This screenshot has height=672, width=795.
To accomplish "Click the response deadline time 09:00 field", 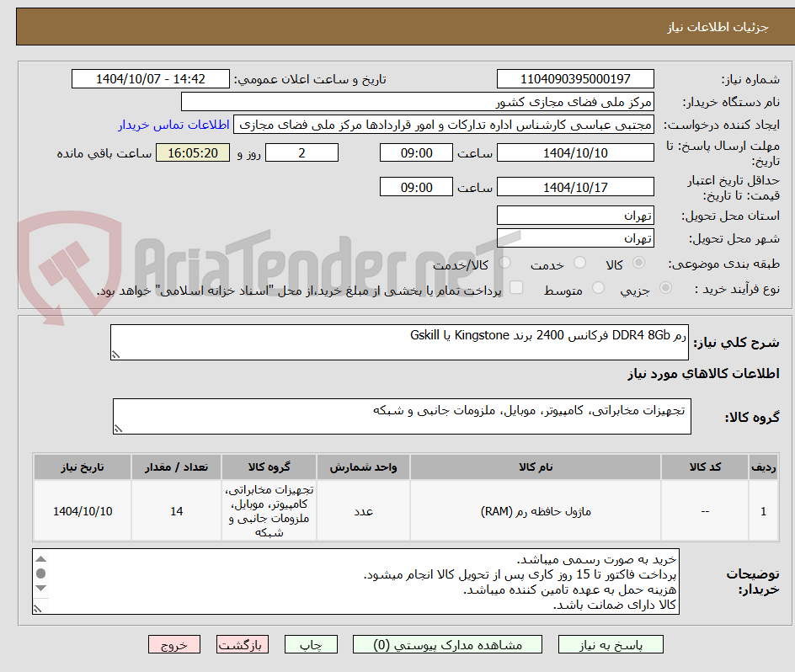I will pyautogui.click(x=416, y=152).
